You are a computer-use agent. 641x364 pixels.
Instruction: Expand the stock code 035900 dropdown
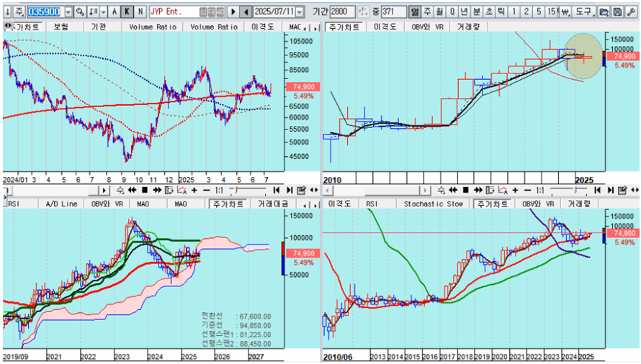68,12
